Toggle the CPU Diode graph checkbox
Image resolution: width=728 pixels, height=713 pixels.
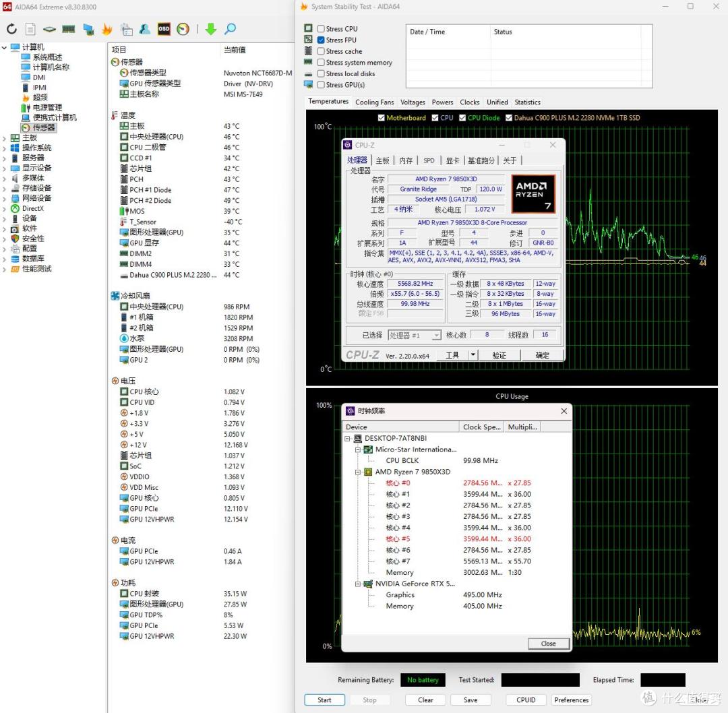(x=462, y=118)
